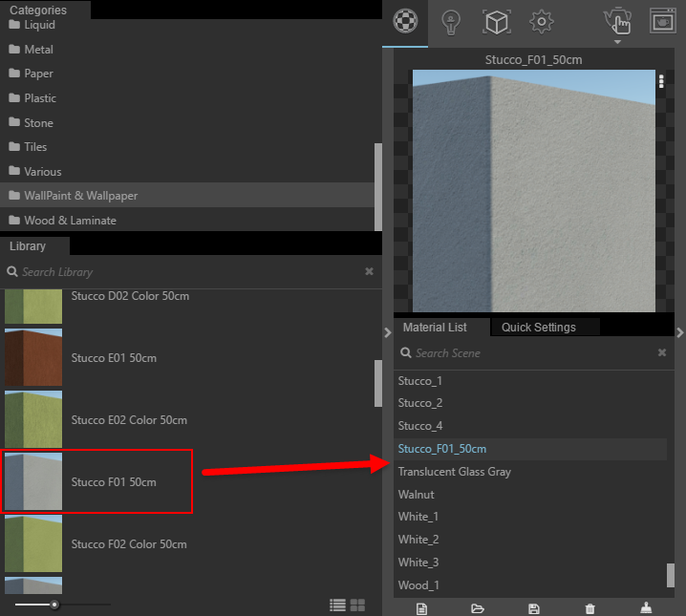Switch library to list view

click(x=337, y=605)
